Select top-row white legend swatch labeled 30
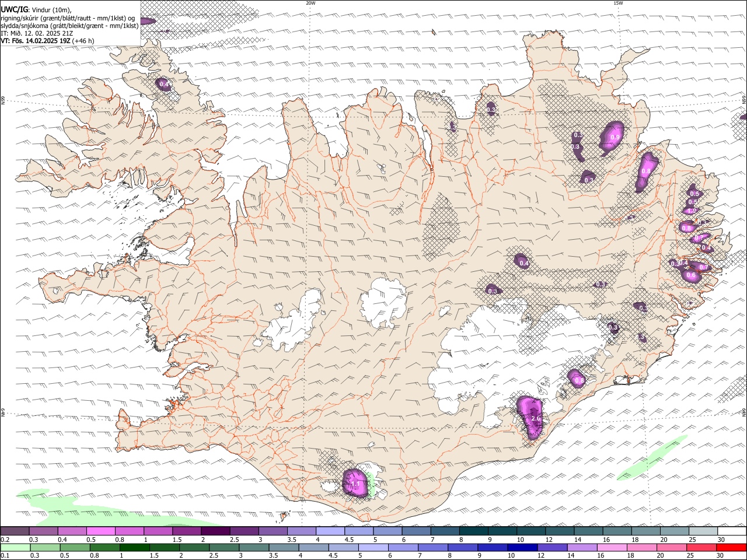Image resolution: width=747 pixels, height=560 pixels. 732,531
